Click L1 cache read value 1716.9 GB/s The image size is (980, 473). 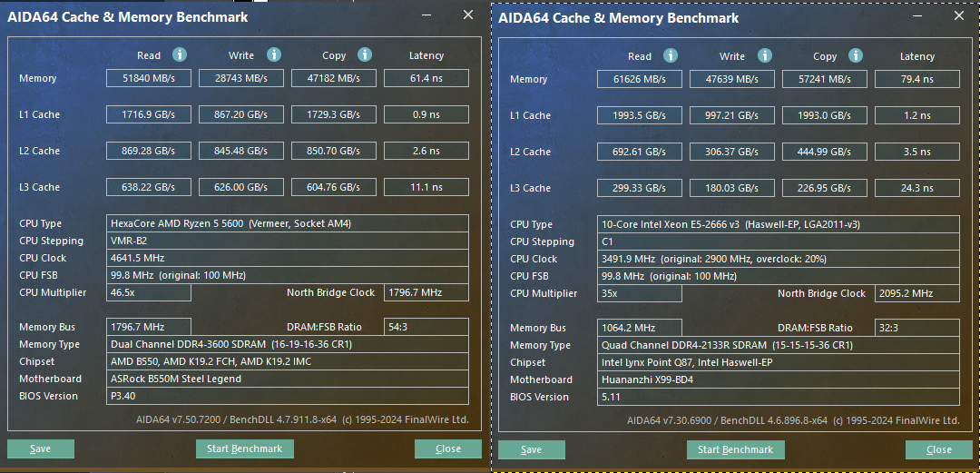[148, 114]
